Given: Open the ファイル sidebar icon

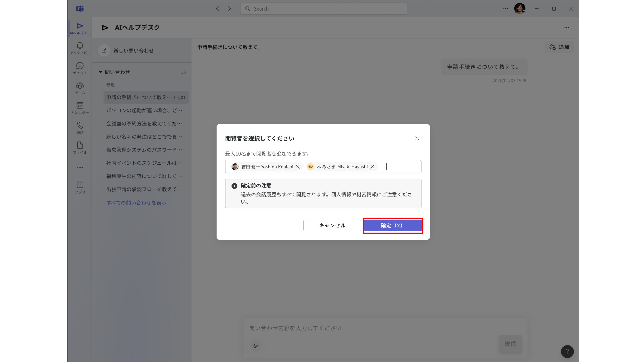Looking at the screenshot, I should 80,148.
